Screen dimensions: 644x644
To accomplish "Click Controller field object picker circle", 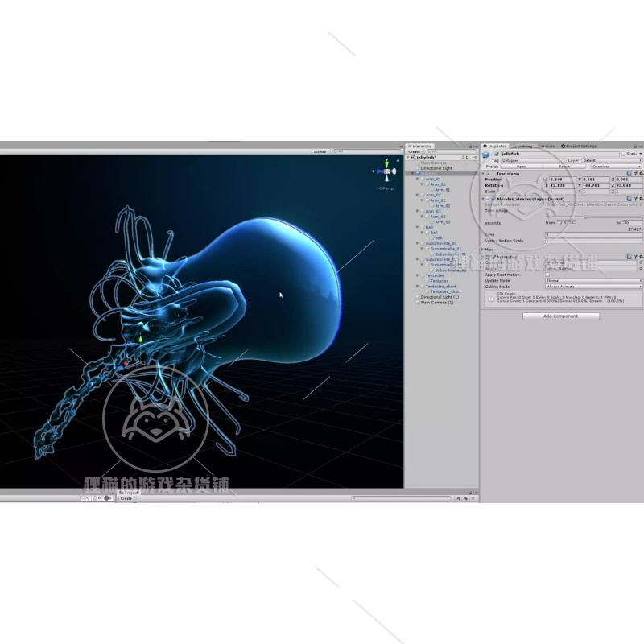I will coord(641,262).
